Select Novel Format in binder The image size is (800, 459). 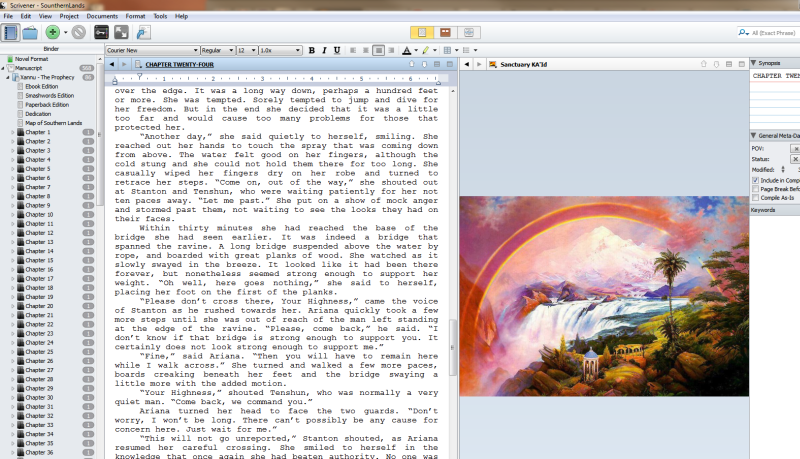31,59
